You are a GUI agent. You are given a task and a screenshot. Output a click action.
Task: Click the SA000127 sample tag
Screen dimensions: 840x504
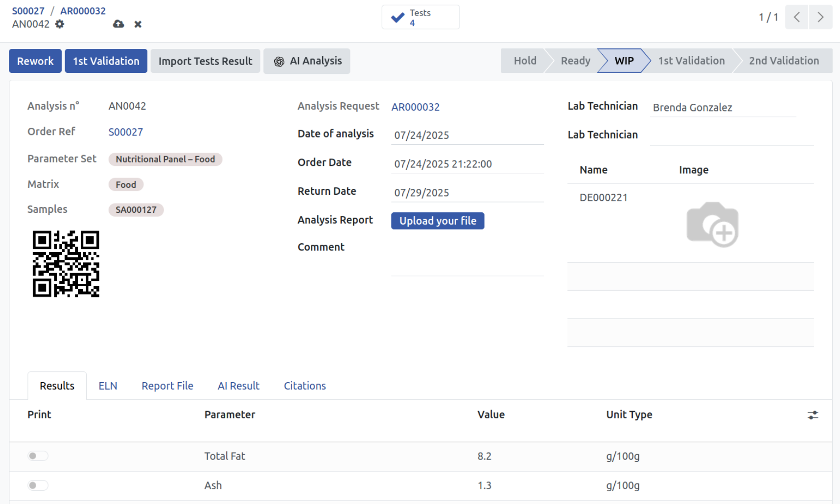point(136,210)
